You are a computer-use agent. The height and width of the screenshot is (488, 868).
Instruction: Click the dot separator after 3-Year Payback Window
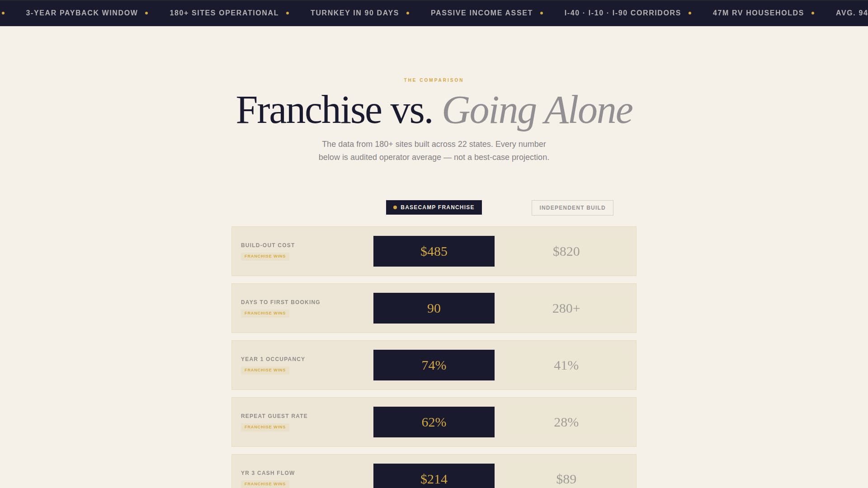(146, 13)
